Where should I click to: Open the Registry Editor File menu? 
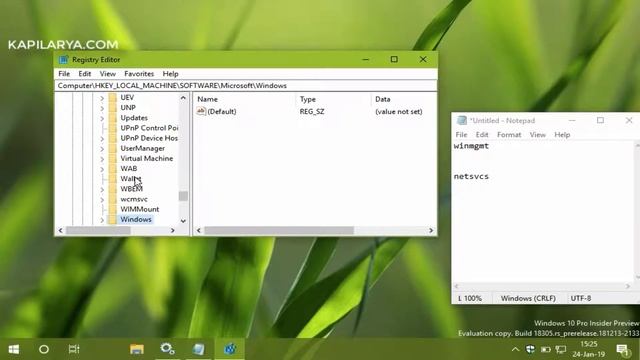(x=64, y=74)
